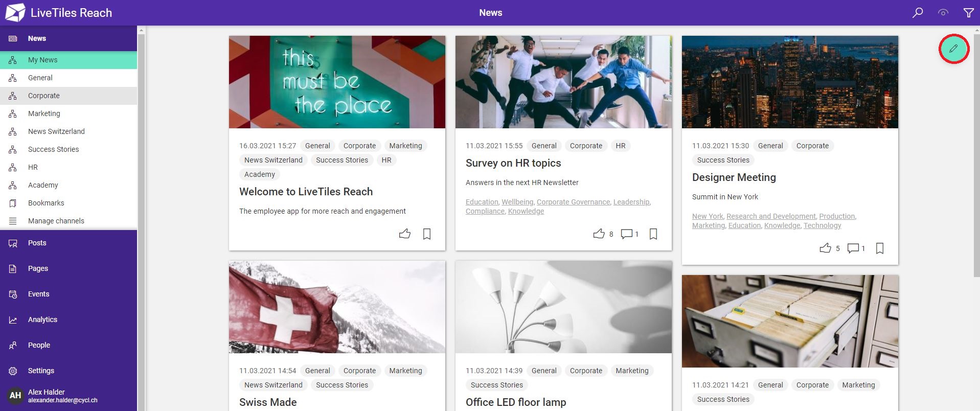Click the Research and Development tag link
The image size is (980, 411).
[x=771, y=216]
